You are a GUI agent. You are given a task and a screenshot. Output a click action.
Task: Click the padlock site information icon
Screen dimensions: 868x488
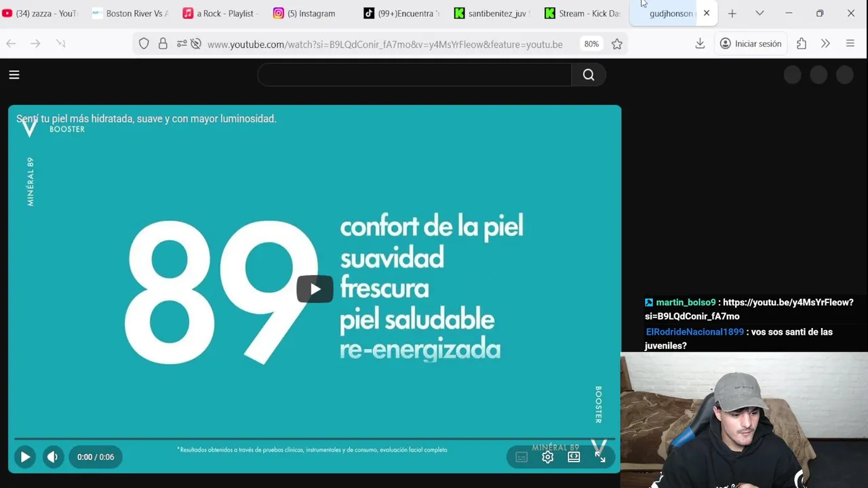(163, 43)
